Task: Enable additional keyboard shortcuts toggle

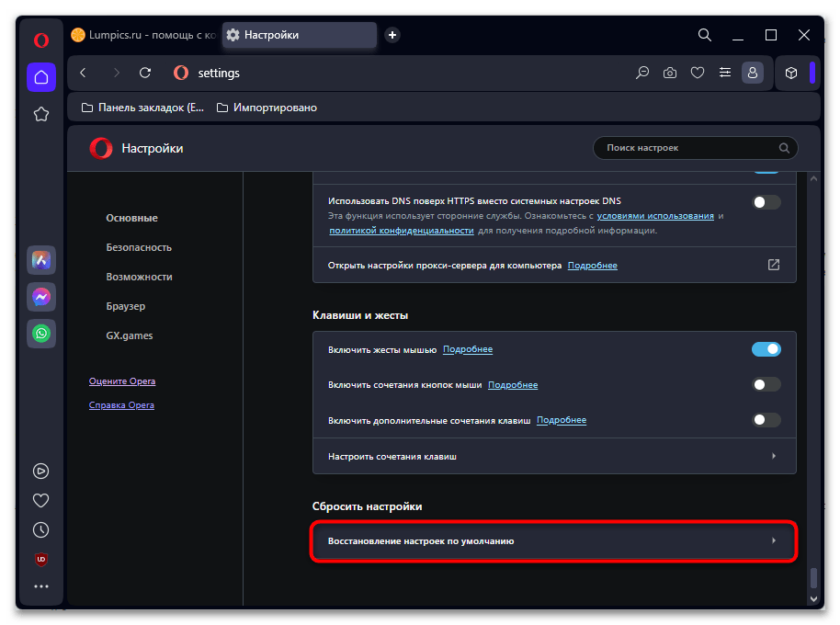Action: pyautogui.click(x=766, y=420)
